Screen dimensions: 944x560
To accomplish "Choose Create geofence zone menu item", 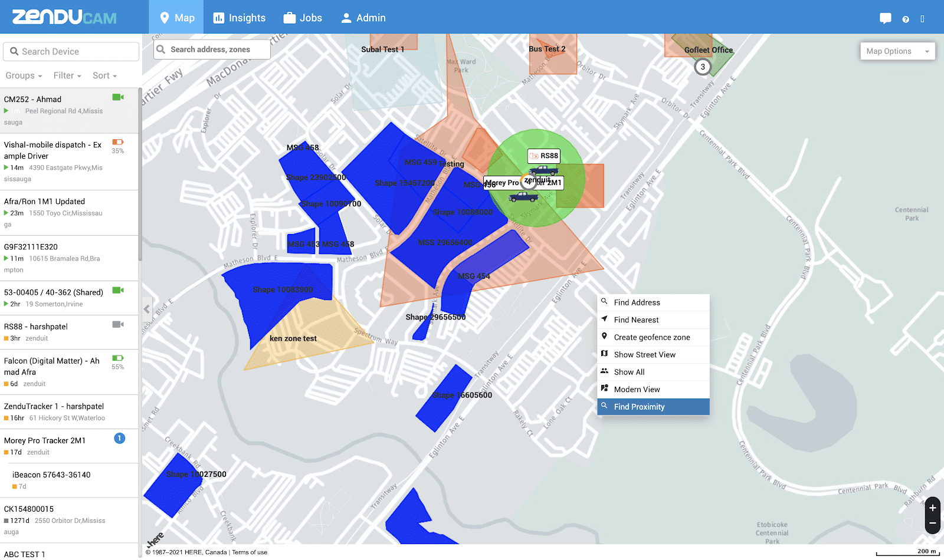I will (x=653, y=337).
